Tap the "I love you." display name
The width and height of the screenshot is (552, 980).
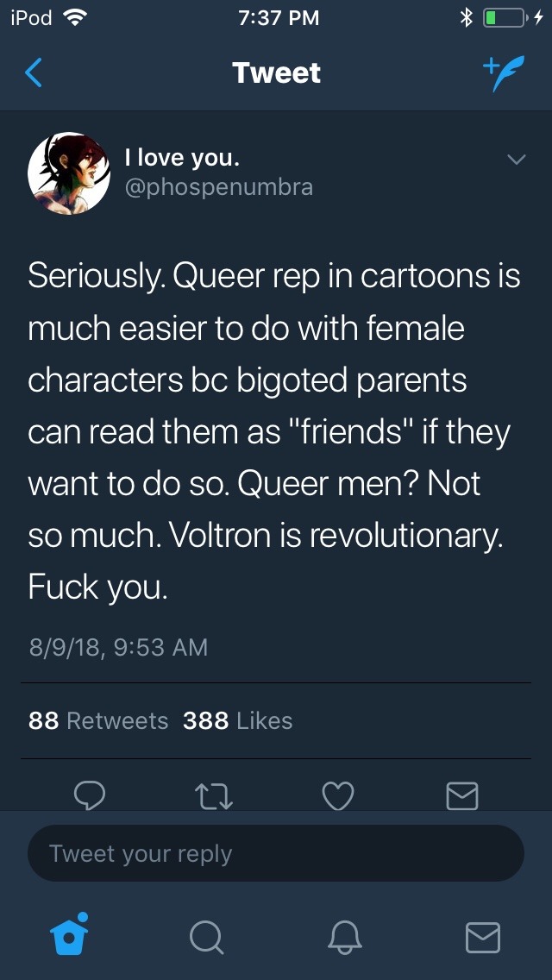click(182, 157)
